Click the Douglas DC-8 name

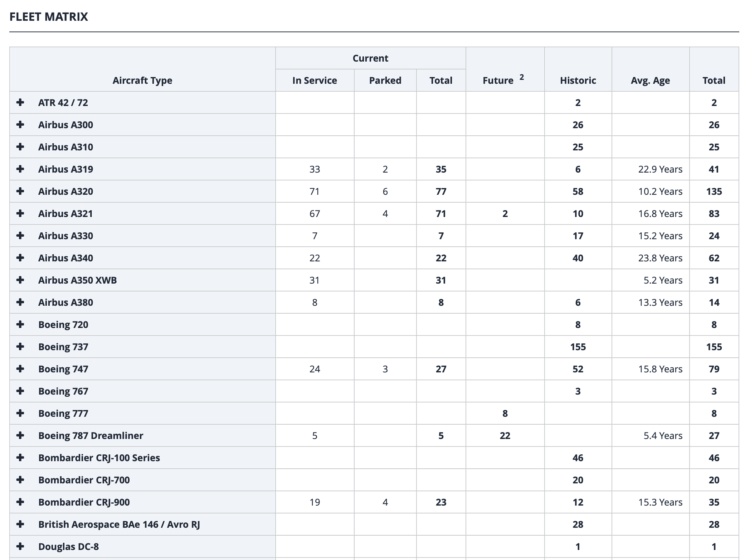pos(68,547)
